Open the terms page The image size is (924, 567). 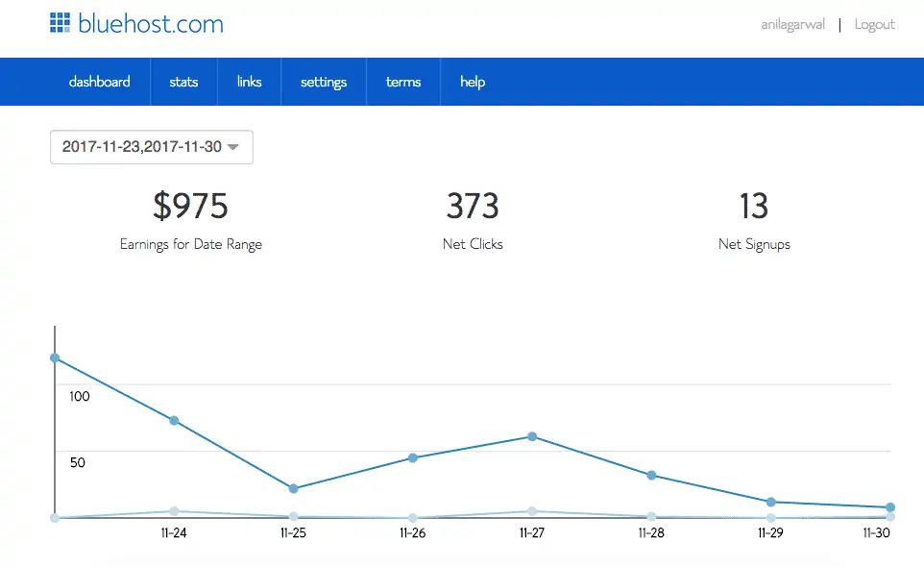403,82
